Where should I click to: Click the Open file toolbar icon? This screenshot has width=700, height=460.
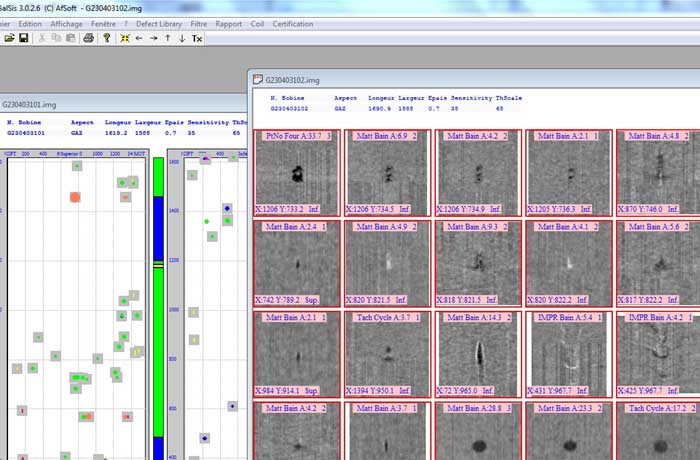(x=9, y=38)
